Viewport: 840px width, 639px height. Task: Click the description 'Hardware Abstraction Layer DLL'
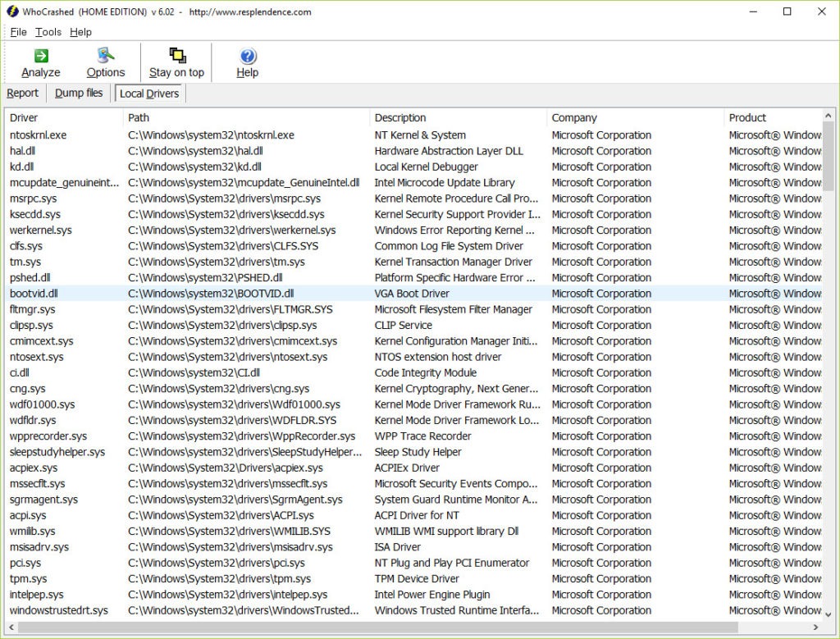[x=449, y=151]
